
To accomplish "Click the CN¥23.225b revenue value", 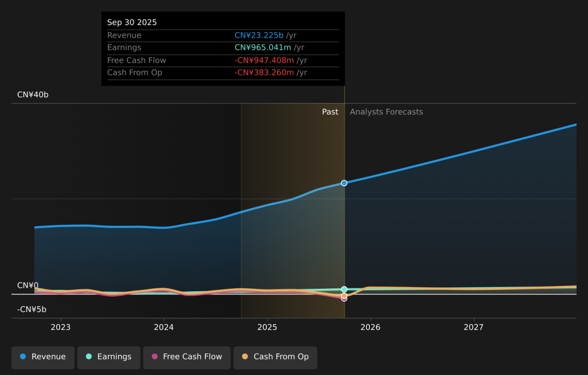I will 259,35.
